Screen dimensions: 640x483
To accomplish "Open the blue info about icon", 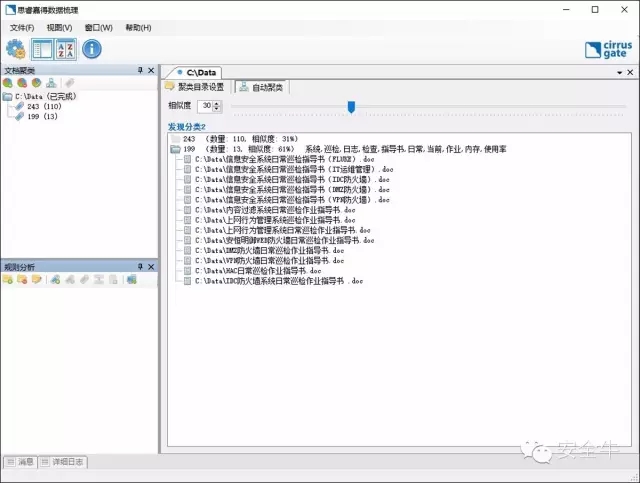I will [x=91, y=49].
